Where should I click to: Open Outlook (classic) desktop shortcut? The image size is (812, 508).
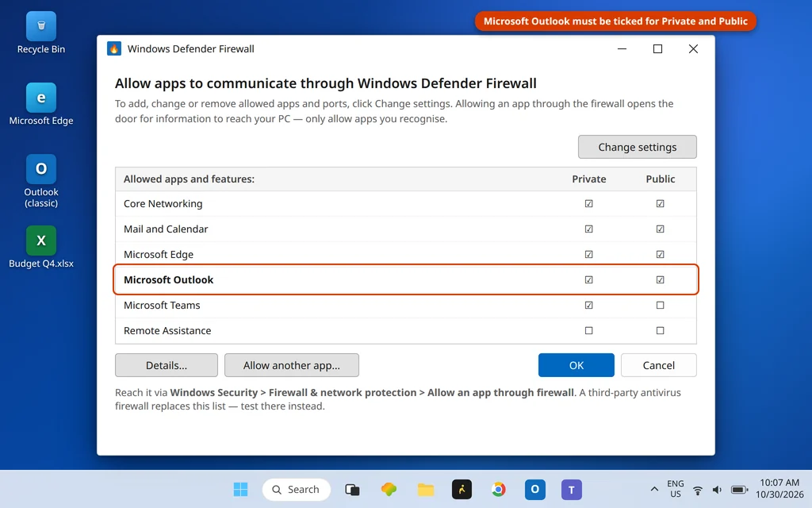pyautogui.click(x=41, y=182)
